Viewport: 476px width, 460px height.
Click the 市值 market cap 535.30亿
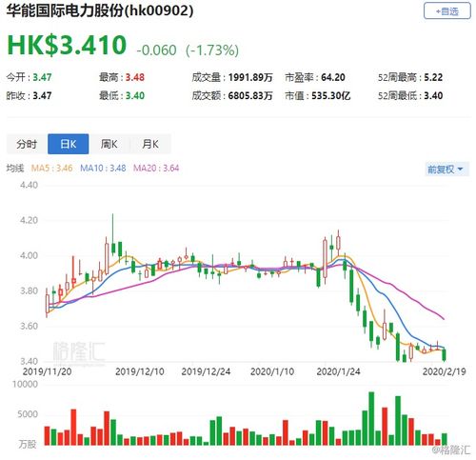tap(331, 95)
